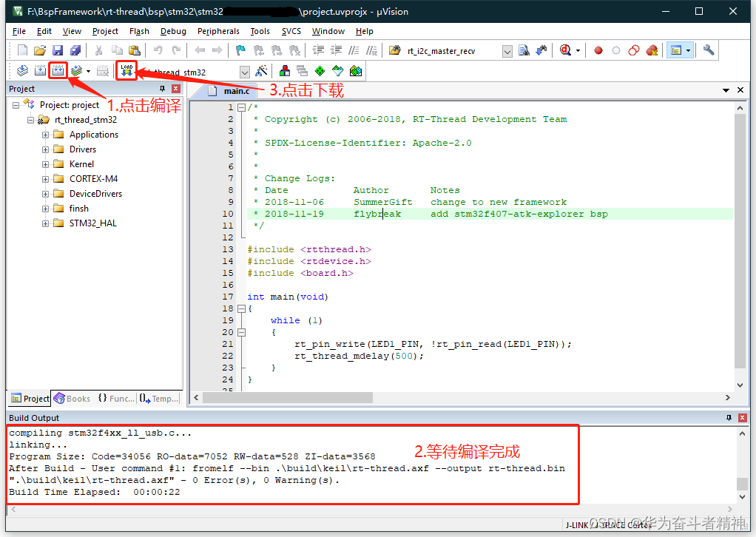Switch to the Functions tab
The height and width of the screenshot is (537, 756).
pos(116,399)
